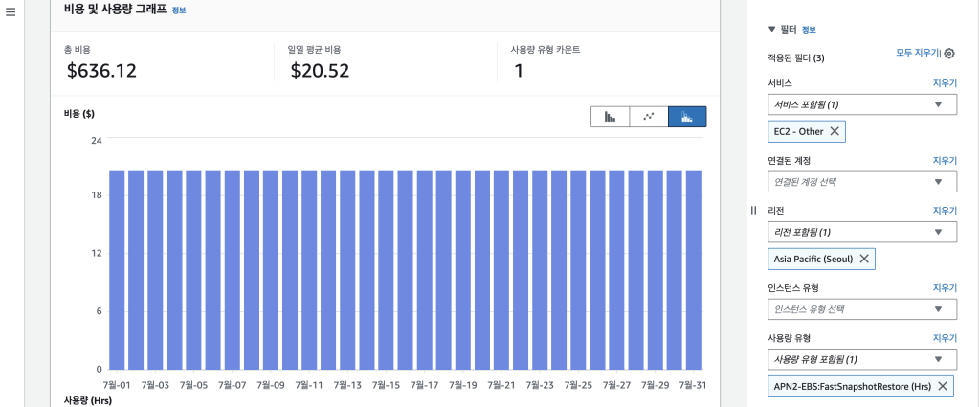Screen dimensions: 980x407
Task: Open the 인스턴스 유형 선택 dropdown
Action: coord(862,309)
